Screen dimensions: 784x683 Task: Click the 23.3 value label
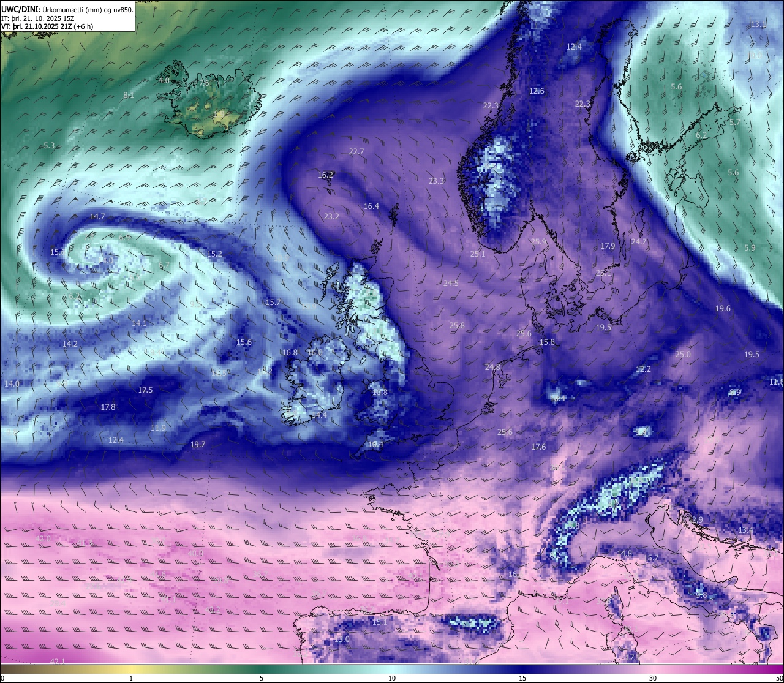pyautogui.click(x=436, y=181)
